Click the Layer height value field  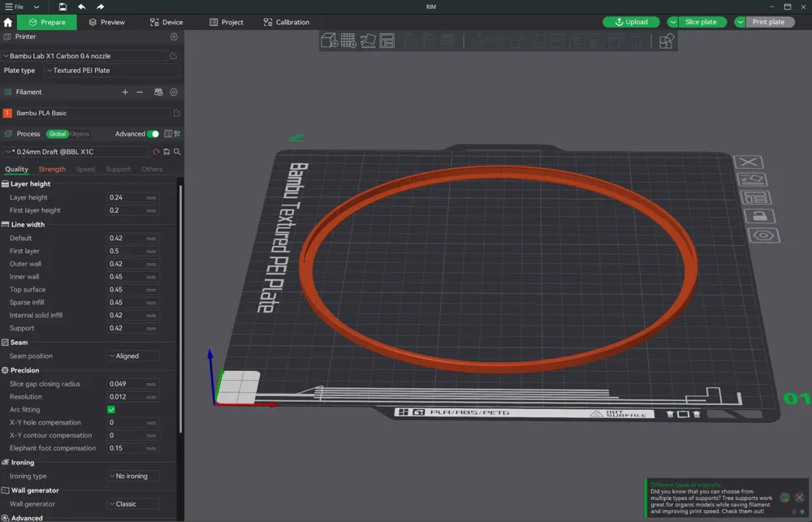coord(133,197)
